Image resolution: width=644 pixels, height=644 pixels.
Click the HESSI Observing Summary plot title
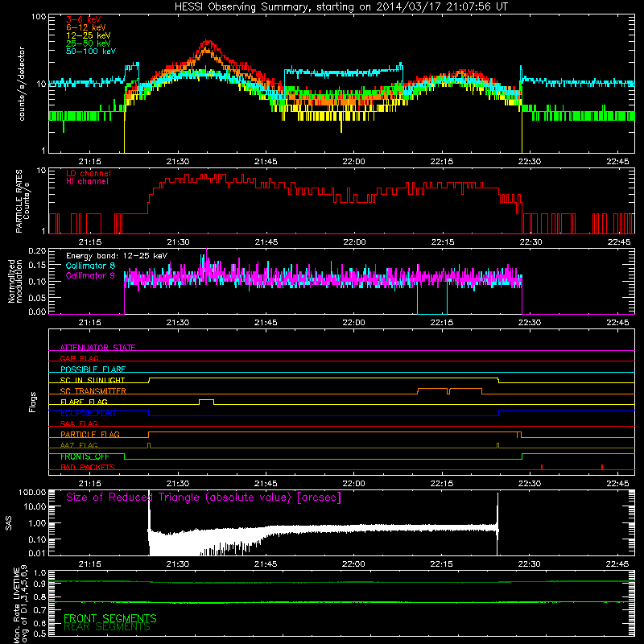click(341, 7)
